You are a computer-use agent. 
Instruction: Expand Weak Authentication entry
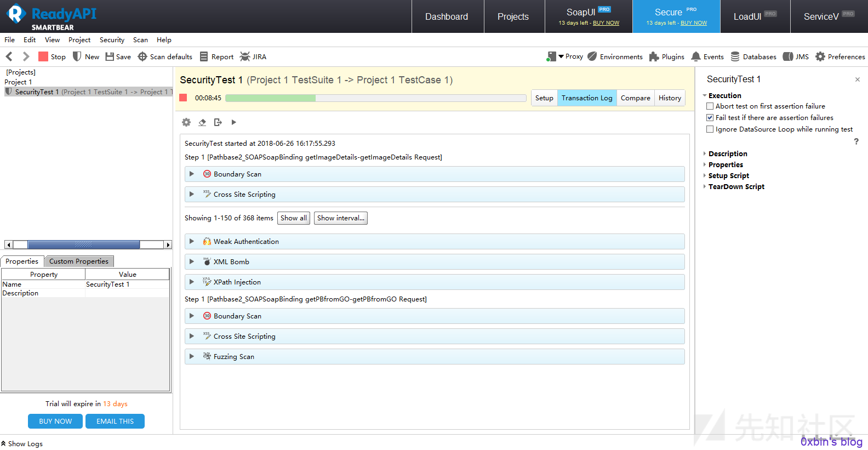click(192, 241)
